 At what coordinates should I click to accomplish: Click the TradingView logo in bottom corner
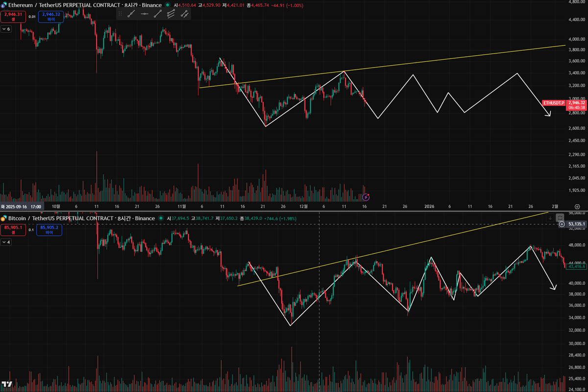[7, 385]
